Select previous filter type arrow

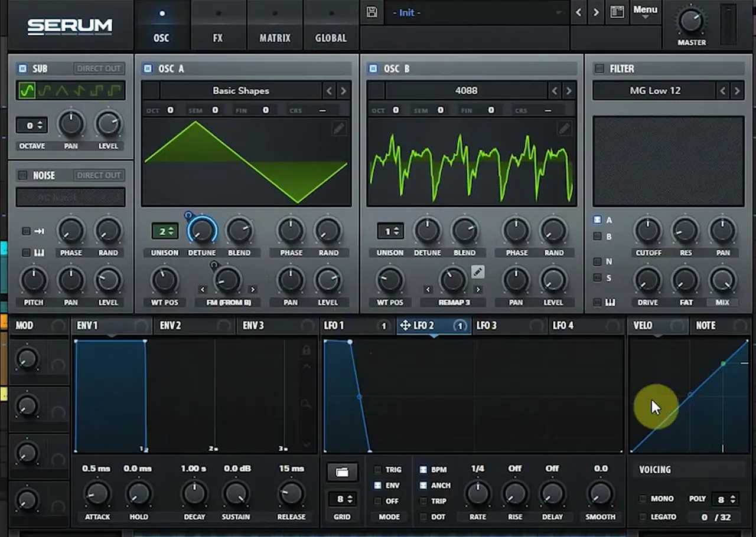[723, 91]
